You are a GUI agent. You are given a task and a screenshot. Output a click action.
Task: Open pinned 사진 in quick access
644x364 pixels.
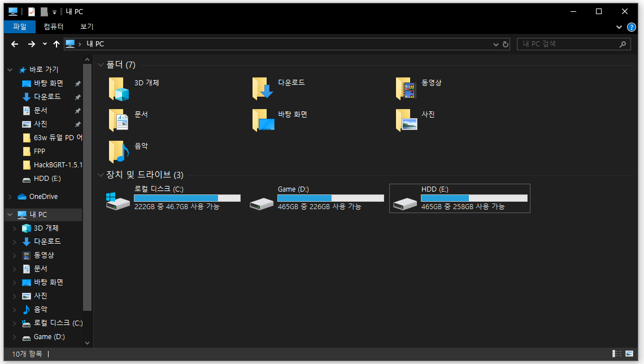(40, 124)
